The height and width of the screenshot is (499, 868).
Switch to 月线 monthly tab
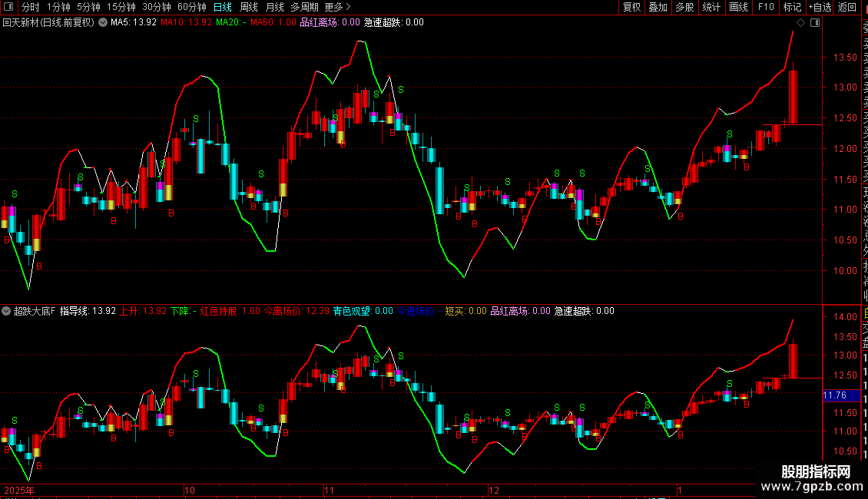click(274, 7)
